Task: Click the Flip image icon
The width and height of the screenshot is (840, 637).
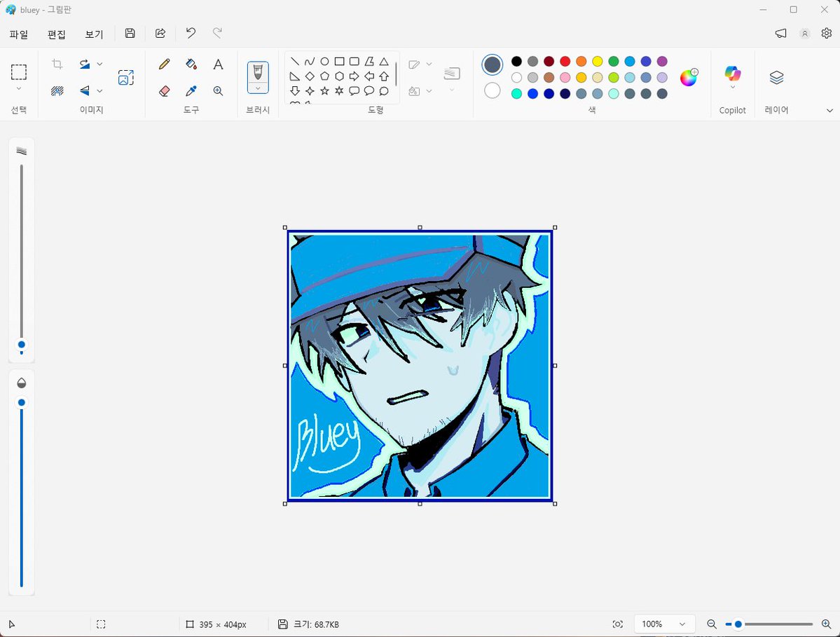Action: point(85,91)
